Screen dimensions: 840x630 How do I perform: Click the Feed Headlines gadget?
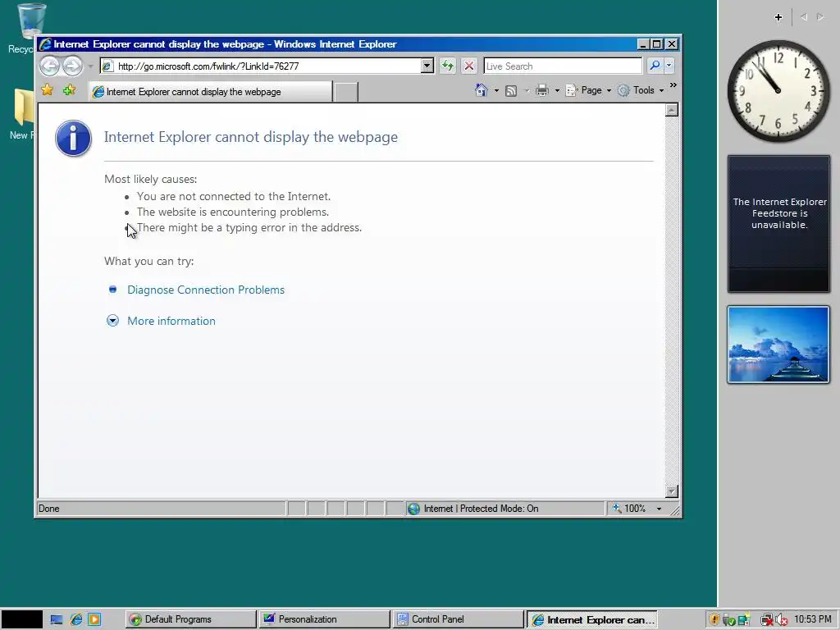pos(778,223)
